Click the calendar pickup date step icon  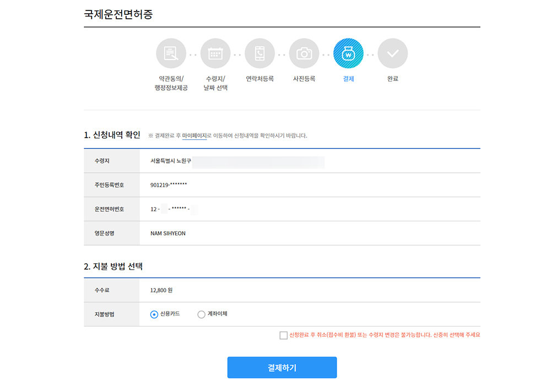[x=215, y=53]
